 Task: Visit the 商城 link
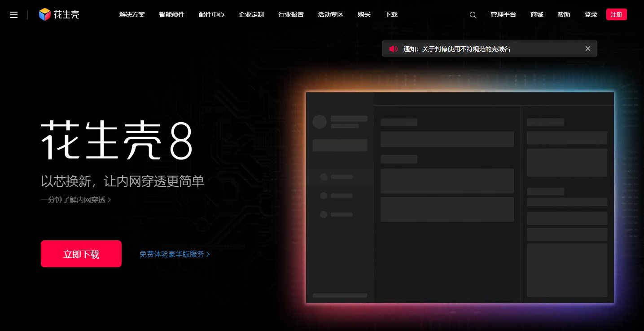(x=537, y=14)
